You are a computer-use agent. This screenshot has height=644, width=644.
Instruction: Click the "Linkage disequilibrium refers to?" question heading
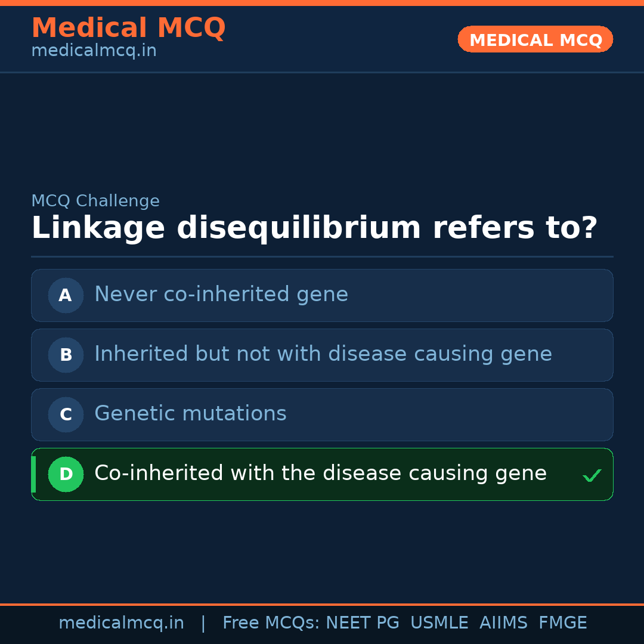314,228
